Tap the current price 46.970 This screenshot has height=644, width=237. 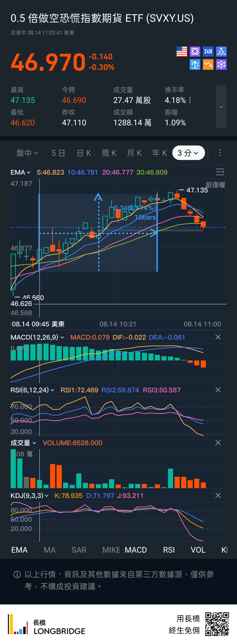(x=48, y=62)
